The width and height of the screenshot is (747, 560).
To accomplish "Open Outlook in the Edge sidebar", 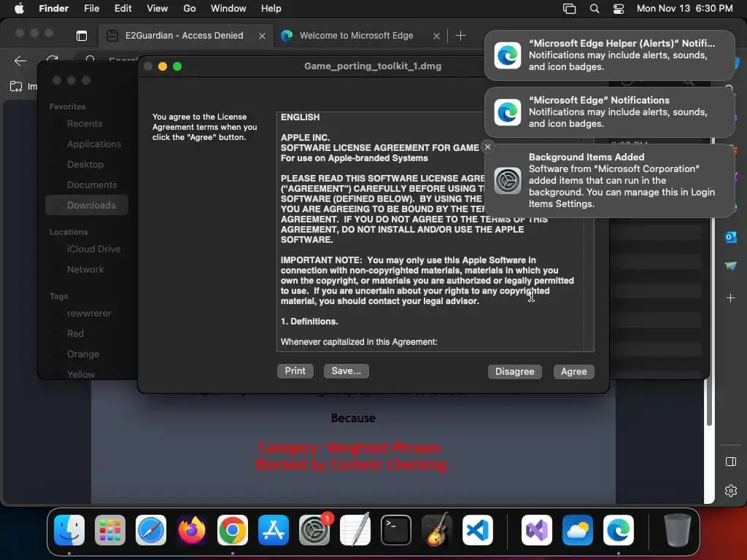I will [730, 237].
